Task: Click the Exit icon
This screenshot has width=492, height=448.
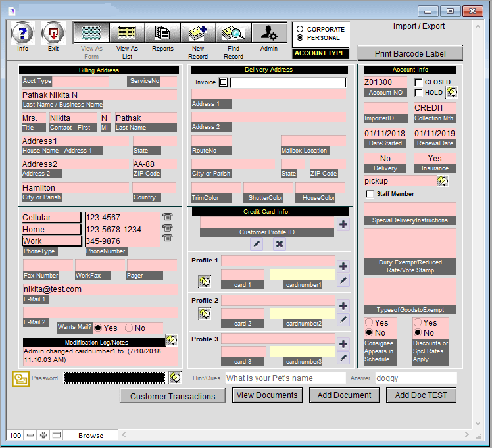Action: coord(53,33)
